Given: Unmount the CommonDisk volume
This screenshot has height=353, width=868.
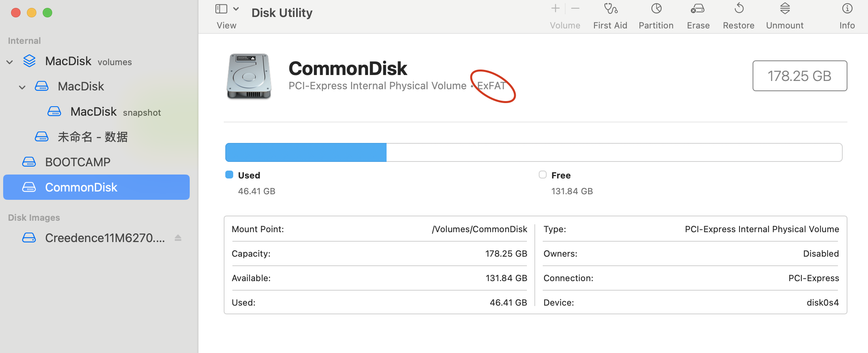Looking at the screenshot, I should [x=784, y=16].
